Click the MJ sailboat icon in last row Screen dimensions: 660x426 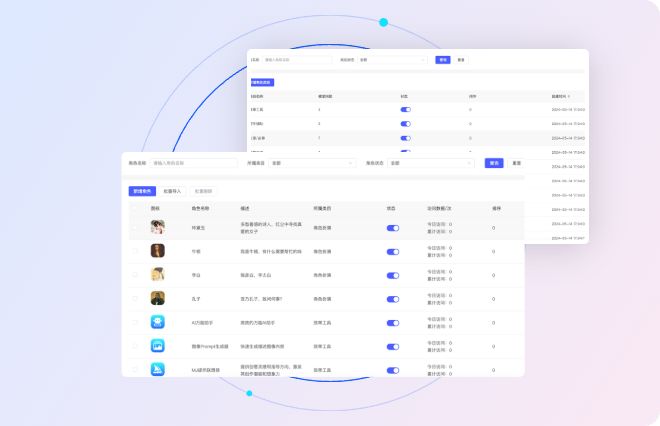pos(157,368)
